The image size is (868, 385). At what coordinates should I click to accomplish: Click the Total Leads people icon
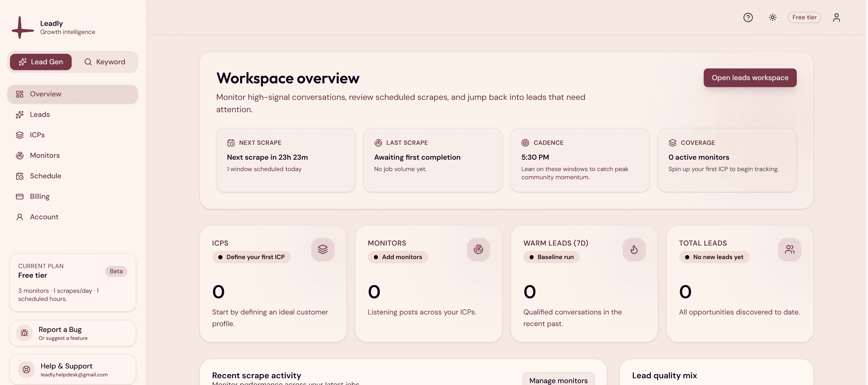(x=790, y=250)
